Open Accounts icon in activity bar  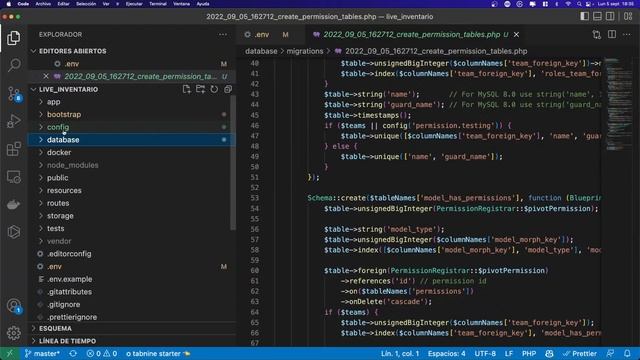point(14,306)
